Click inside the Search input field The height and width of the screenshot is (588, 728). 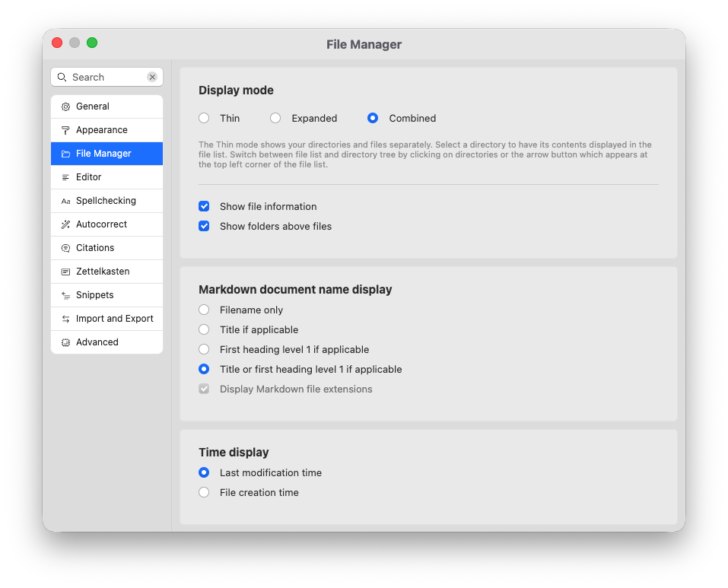coord(106,77)
